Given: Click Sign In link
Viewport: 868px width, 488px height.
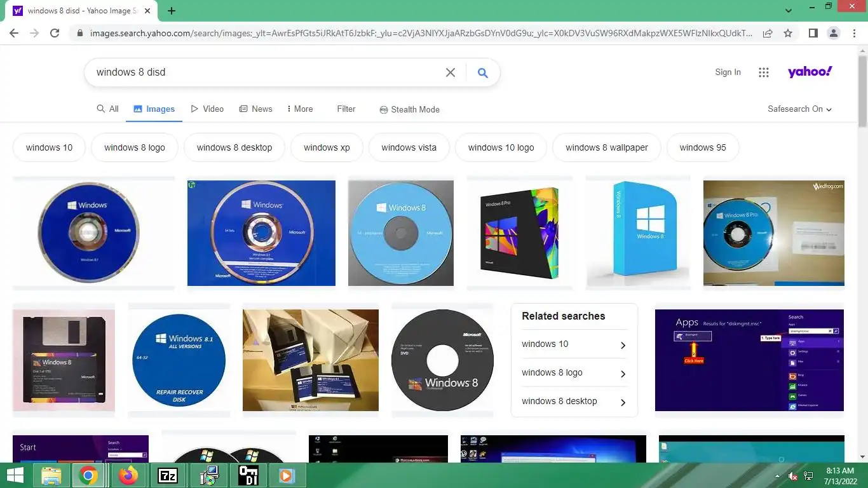Looking at the screenshot, I should pos(728,72).
